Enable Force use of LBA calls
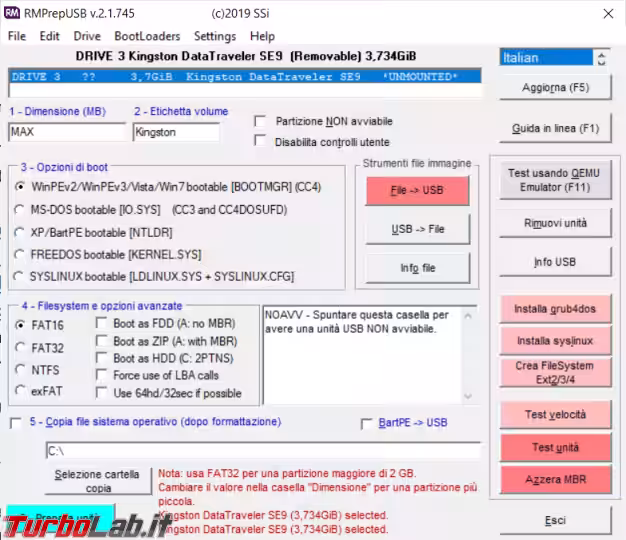Viewport: 626px width, 540px height. pos(101,375)
